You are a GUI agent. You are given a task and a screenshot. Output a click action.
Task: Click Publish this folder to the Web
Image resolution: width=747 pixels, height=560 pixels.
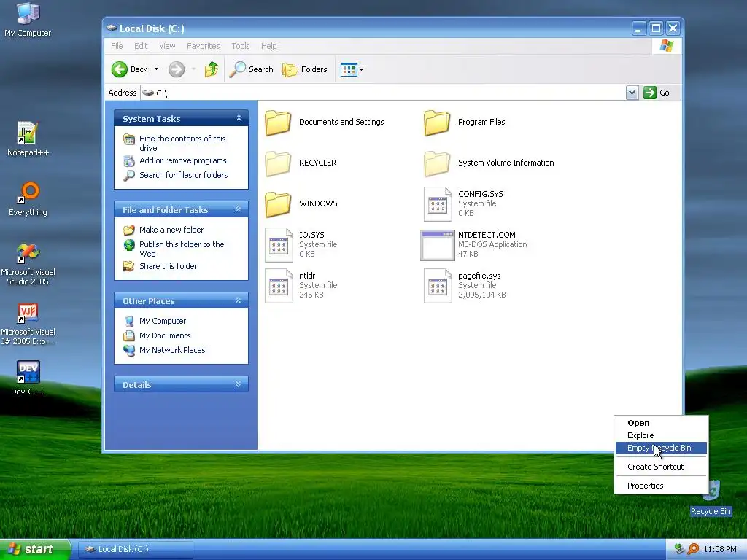coord(182,249)
